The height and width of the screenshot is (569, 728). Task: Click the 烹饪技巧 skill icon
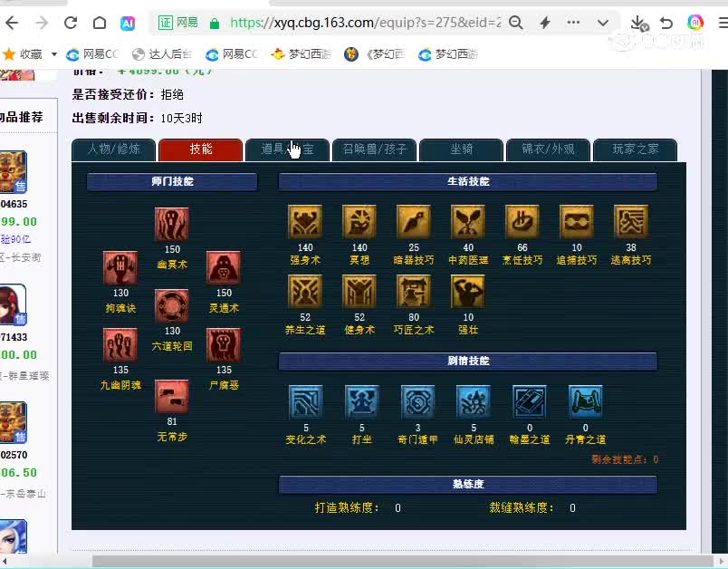(x=522, y=222)
